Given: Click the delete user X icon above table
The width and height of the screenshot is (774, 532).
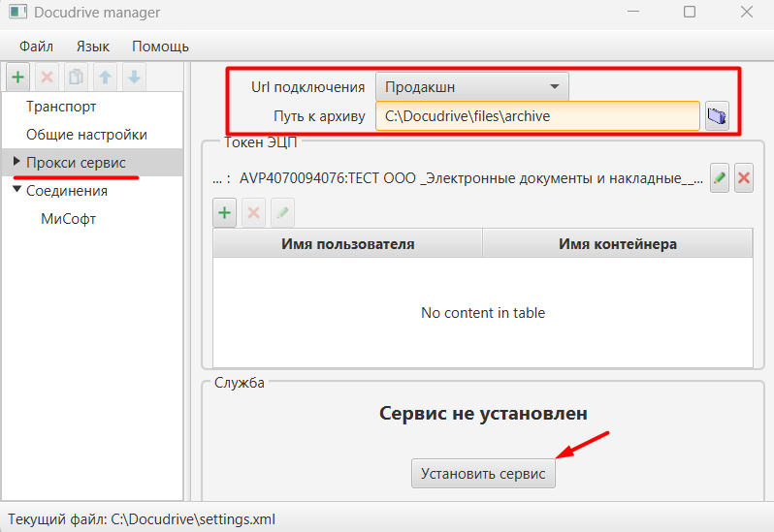Looking at the screenshot, I should point(253,212).
